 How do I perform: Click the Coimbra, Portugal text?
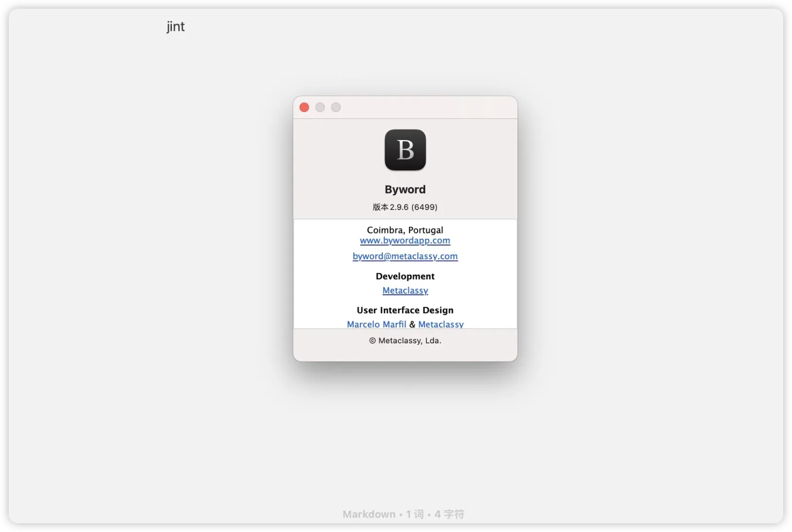pos(405,230)
